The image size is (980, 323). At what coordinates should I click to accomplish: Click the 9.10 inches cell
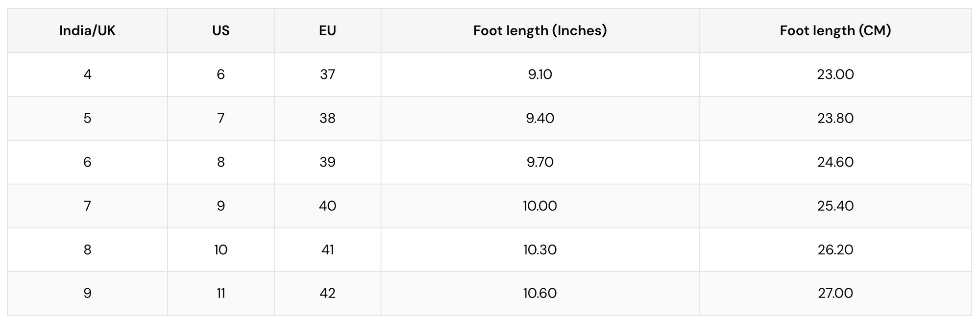tap(540, 75)
